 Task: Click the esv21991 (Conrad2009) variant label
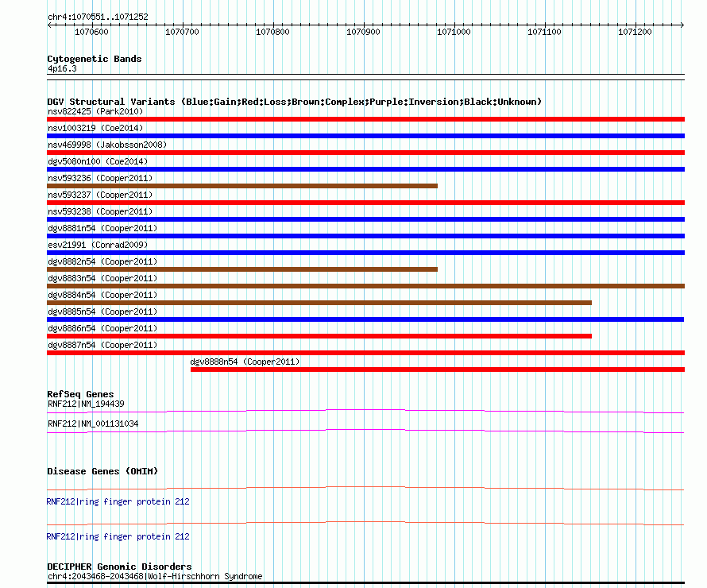pos(98,245)
